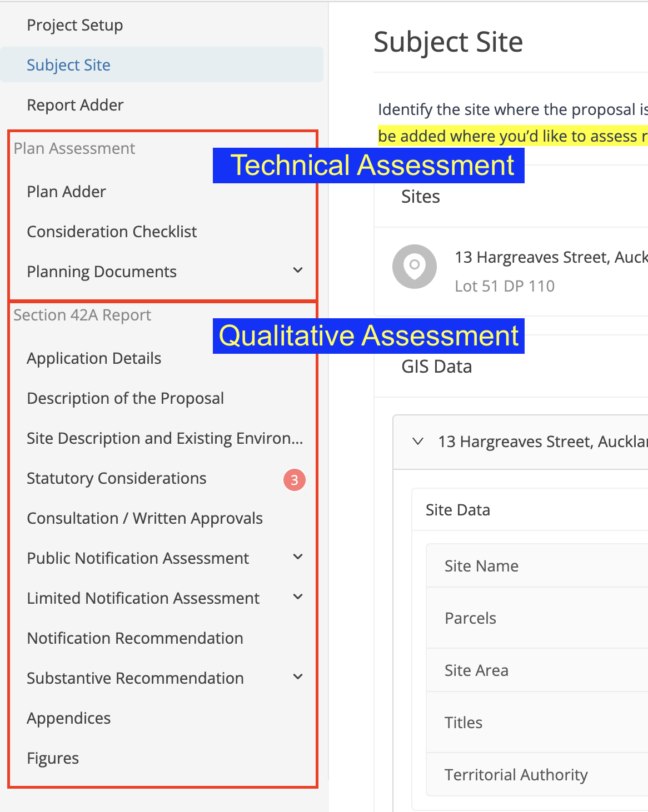Open Notification Recommendation page
Screen dimensions: 648x812
tap(135, 638)
